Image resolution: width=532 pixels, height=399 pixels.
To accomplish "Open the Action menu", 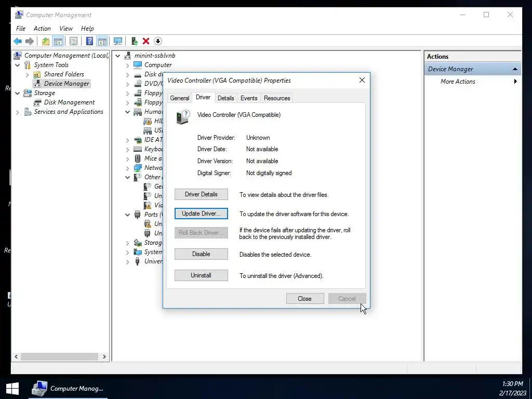I will coord(42,29).
